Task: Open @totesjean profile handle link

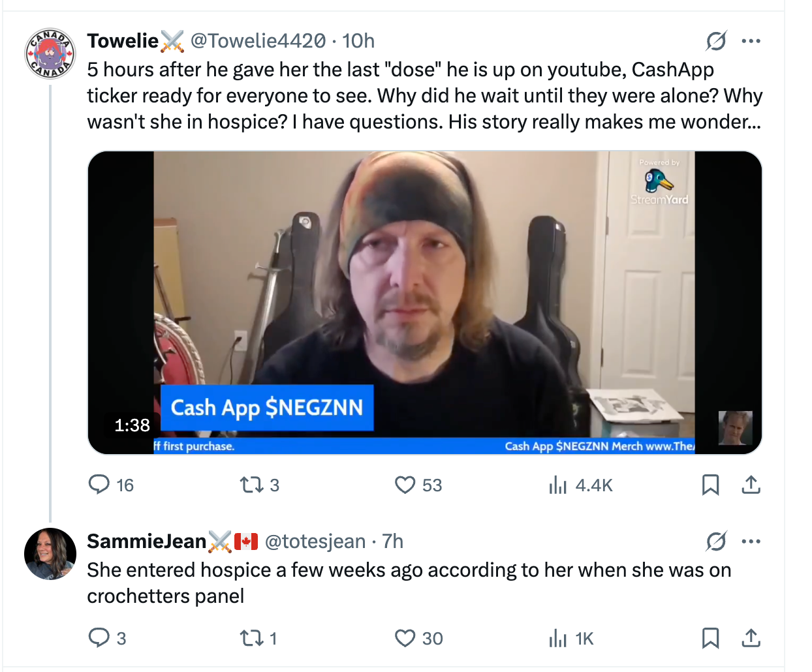Action: [315, 542]
